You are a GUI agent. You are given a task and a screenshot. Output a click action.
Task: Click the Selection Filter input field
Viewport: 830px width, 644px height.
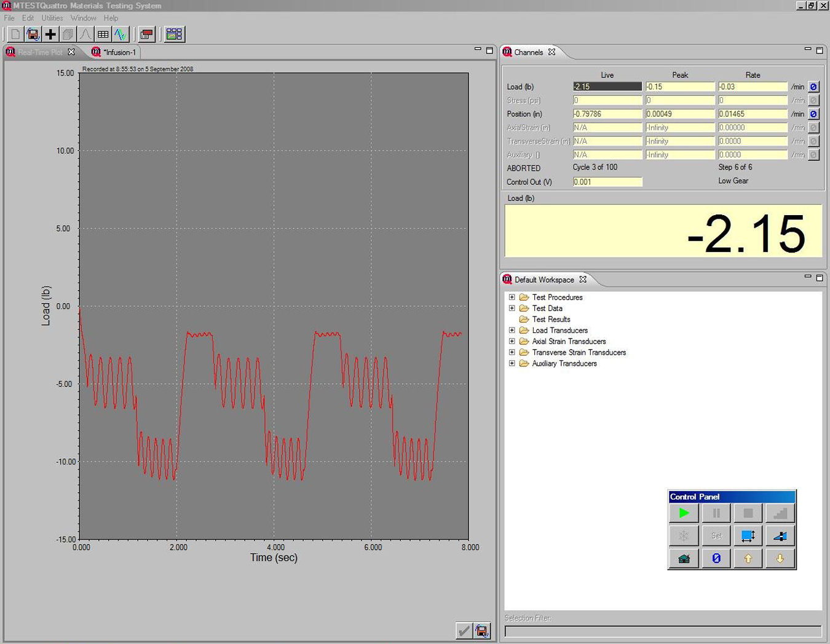pos(663,631)
